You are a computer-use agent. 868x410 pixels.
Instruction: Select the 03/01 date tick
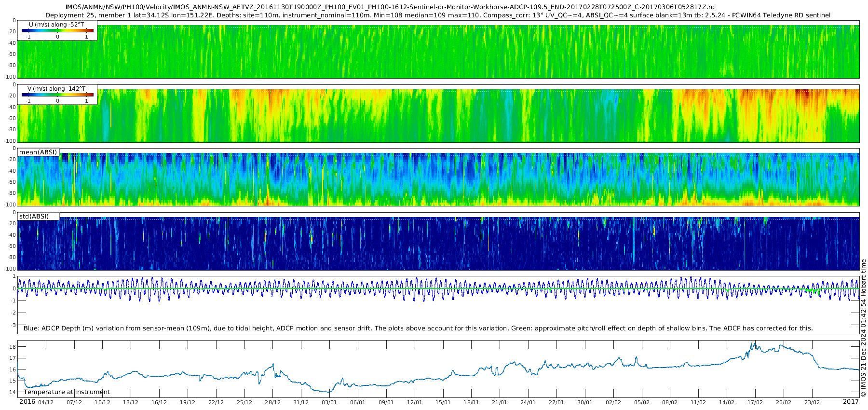(329, 402)
